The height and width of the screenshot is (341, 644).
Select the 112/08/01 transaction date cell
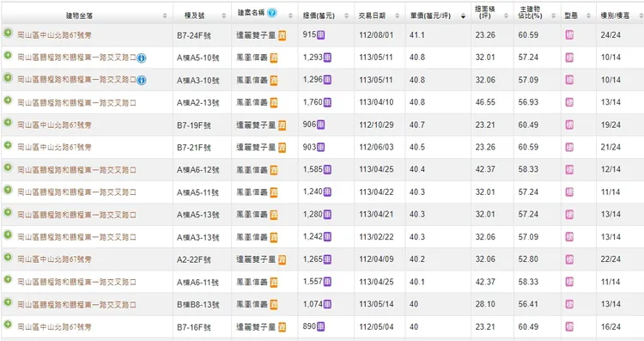tap(376, 35)
